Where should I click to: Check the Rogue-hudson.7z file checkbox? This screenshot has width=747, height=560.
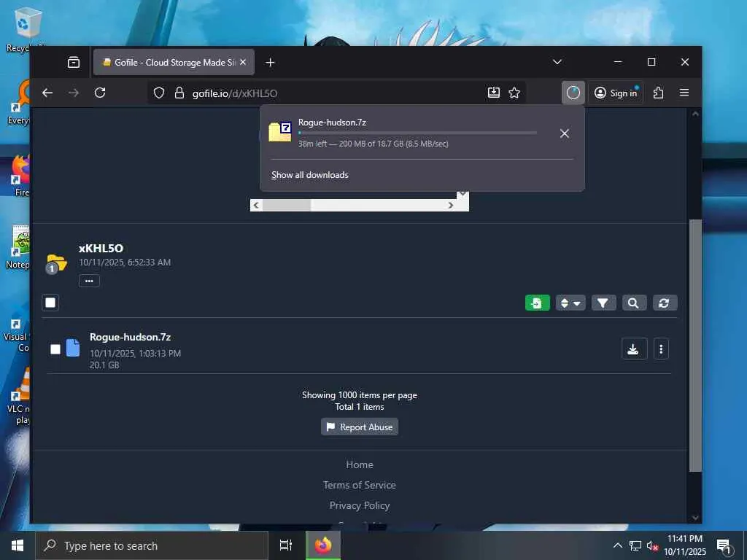click(x=55, y=349)
